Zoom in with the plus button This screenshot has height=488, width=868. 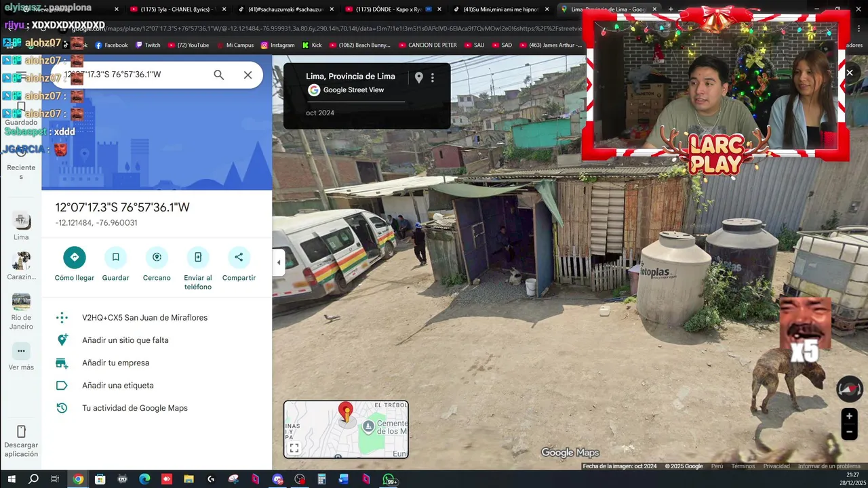[x=849, y=417]
